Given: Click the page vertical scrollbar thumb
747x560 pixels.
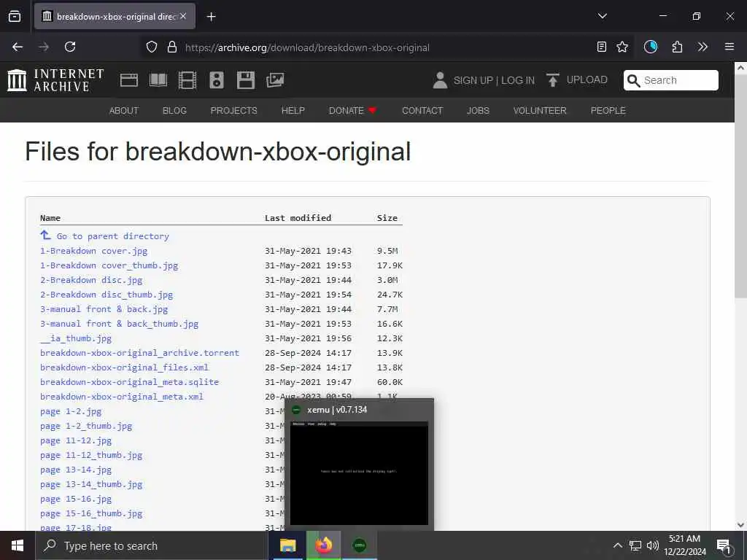Looking at the screenshot, I should [x=740, y=186].
